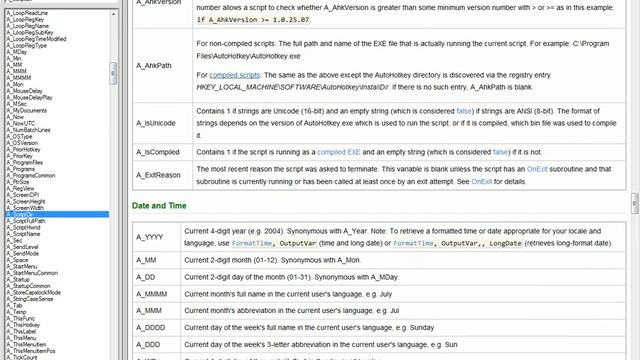This screenshot has height=360, width=640.
Task: Select A_MouseDelayPlay in the index list
Action: click(29, 98)
